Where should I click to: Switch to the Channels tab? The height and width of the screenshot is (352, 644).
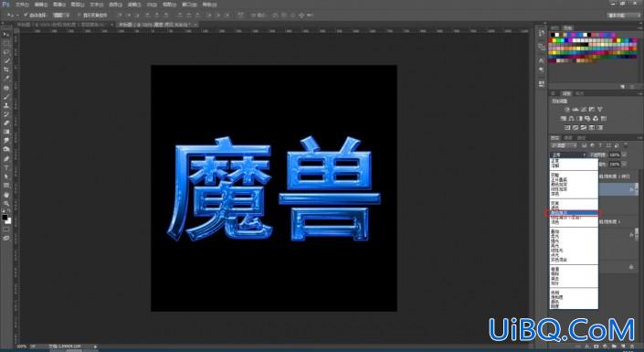click(x=568, y=138)
